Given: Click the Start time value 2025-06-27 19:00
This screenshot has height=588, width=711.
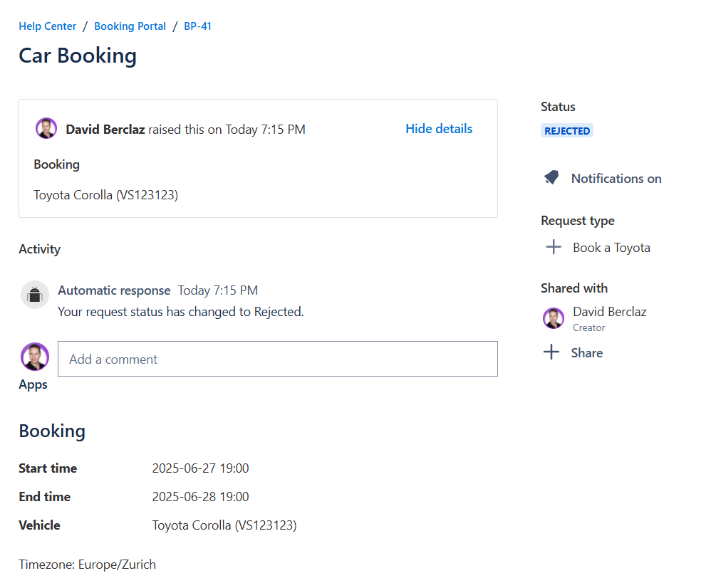Looking at the screenshot, I should click(200, 468).
